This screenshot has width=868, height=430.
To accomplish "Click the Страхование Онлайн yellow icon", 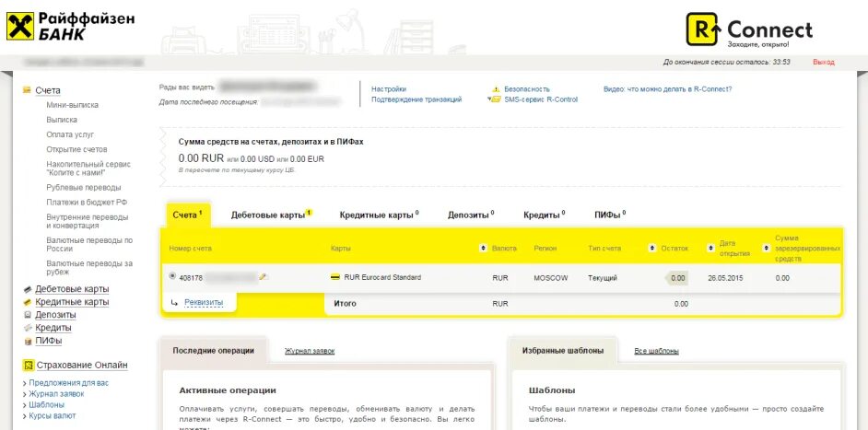I will [x=28, y=366].
